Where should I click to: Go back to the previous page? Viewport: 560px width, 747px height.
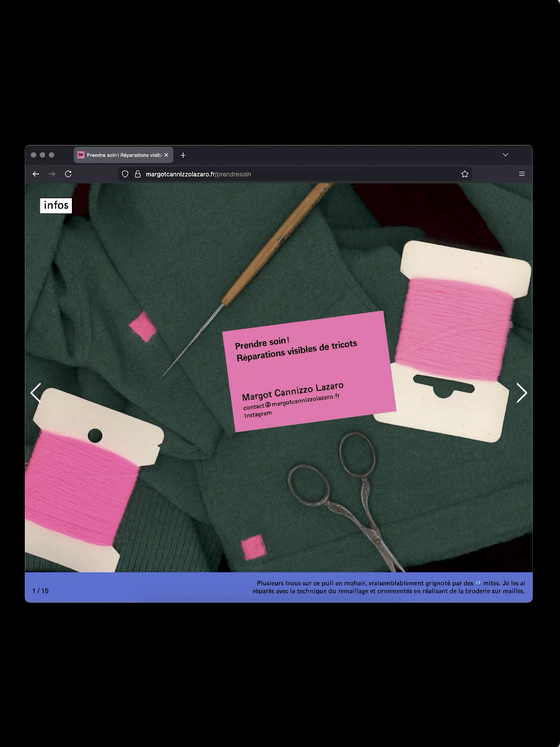(x=36, y=174)
